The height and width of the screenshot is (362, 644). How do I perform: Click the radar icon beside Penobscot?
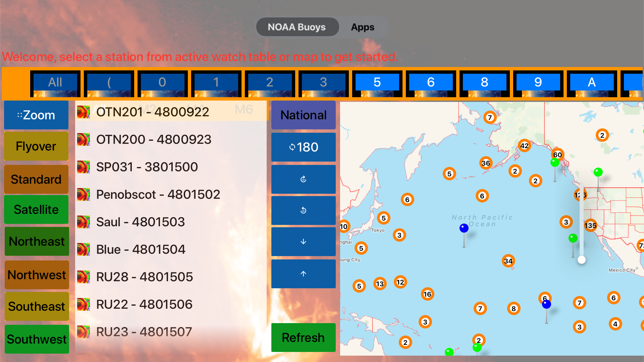pyautogui.click(x=84, y=194)
